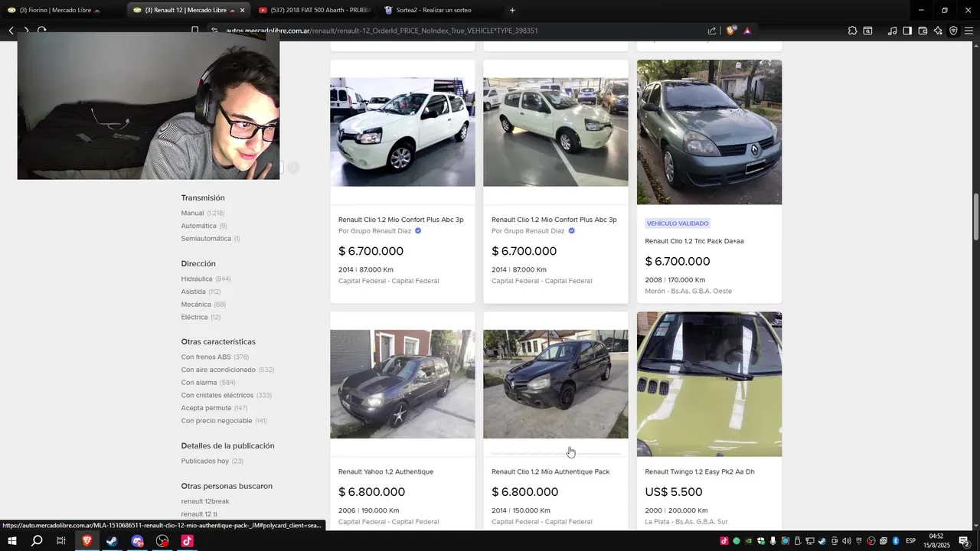Open the media playlist music note icon
The image size is (980, 551).
tap(892, 31)
